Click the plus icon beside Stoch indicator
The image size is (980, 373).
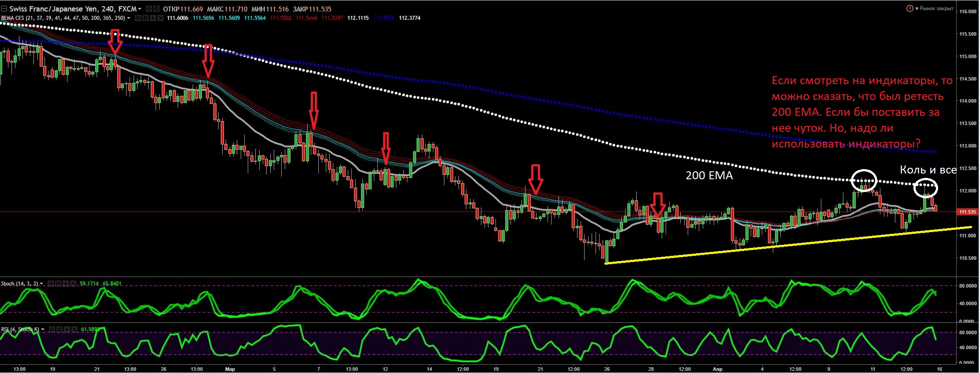(66, 284)
